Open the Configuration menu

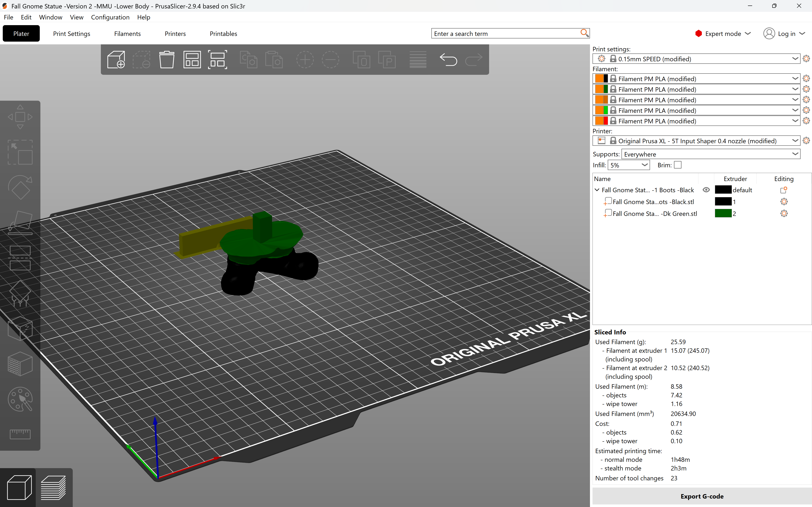110,17
